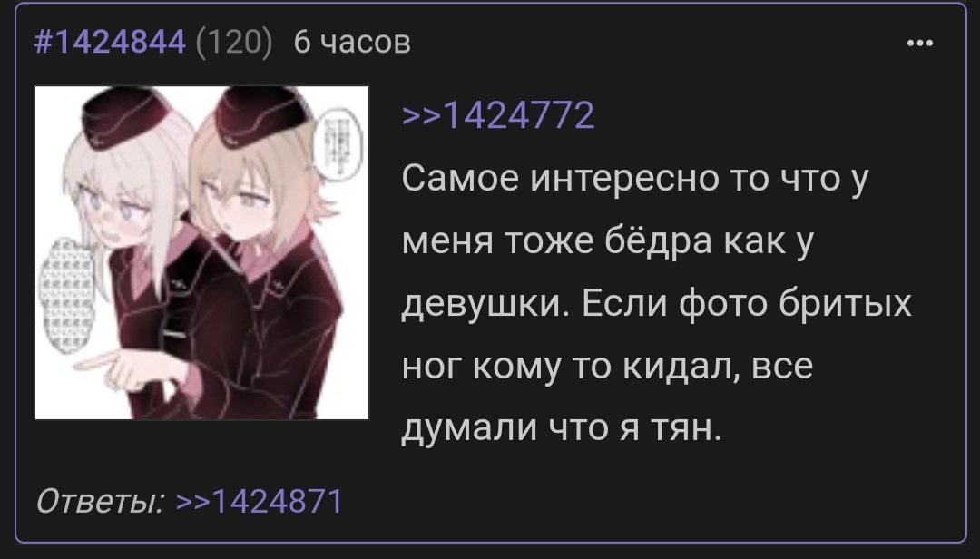
Task: Click the (120) post counter
Action: (234, 43)
